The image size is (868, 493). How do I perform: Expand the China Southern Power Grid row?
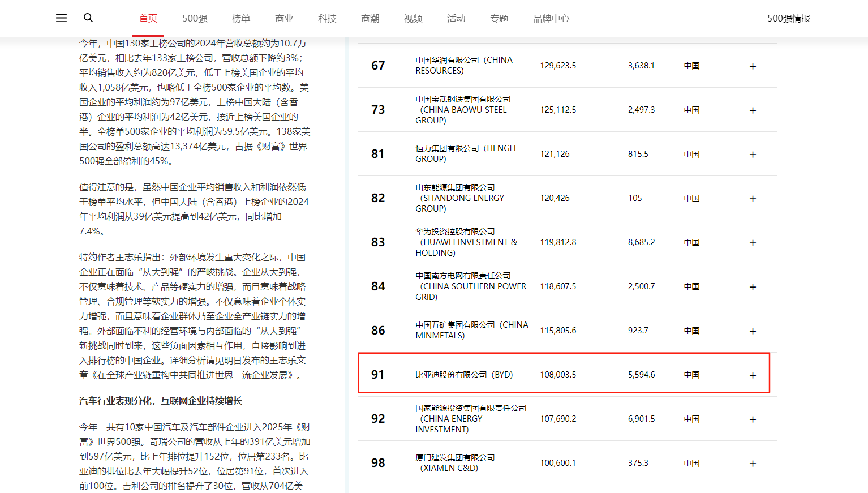tap(753, 287)
